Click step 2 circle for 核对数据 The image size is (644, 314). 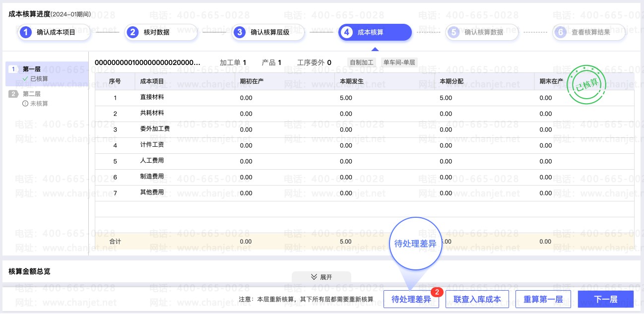point(133,32)
